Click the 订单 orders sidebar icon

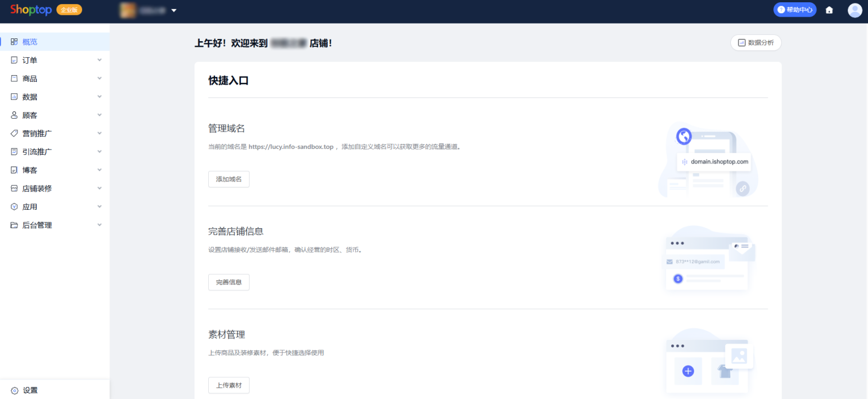tap(14, 60)
